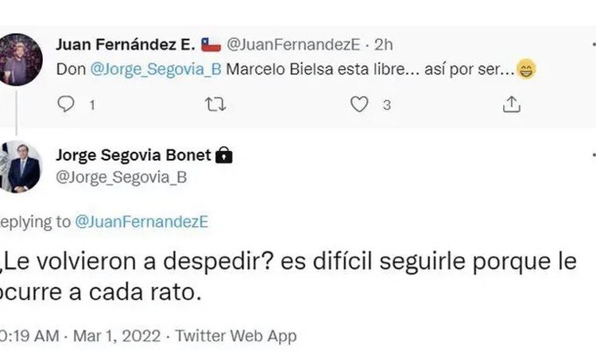Like the tweet with the heart icon

360,104
